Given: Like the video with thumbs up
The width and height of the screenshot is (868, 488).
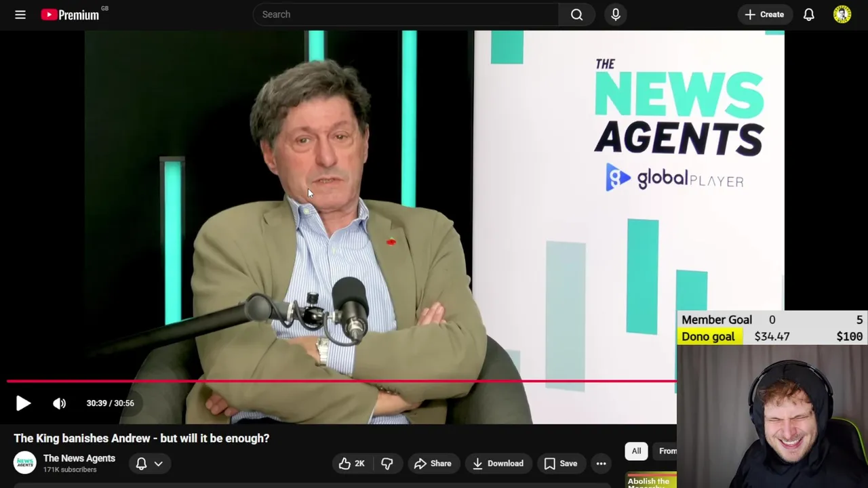Looking at the screenshot, I should pyautogui.click(x=351, y=464).
